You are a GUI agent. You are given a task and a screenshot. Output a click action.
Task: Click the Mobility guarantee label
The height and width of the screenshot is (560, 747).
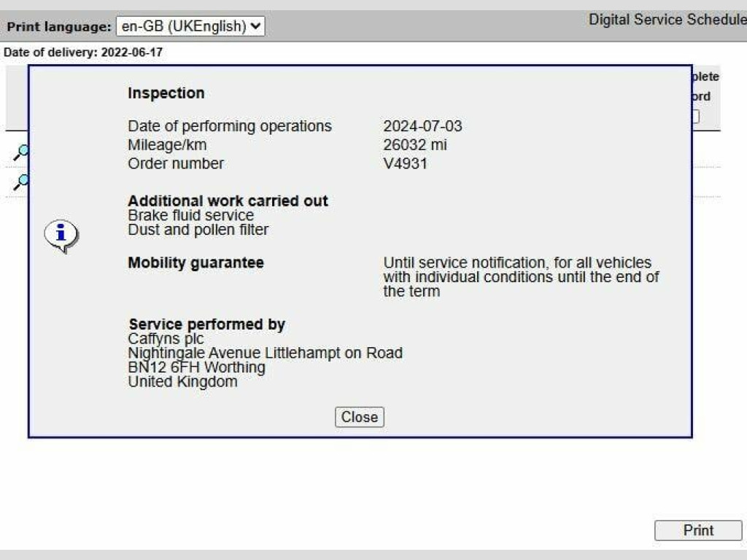[196, 262]
